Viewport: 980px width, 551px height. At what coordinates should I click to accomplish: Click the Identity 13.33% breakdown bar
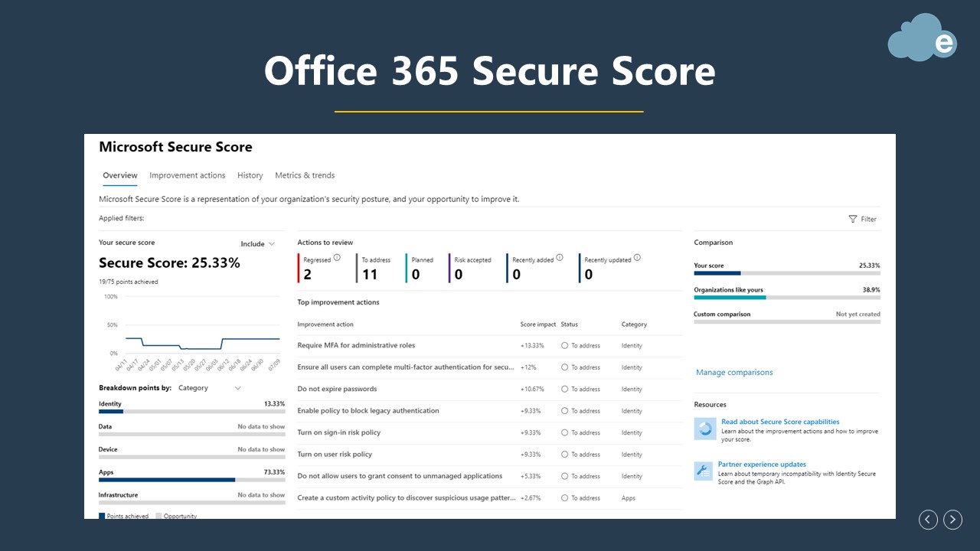pyautogui.click(x=191, y=412)
